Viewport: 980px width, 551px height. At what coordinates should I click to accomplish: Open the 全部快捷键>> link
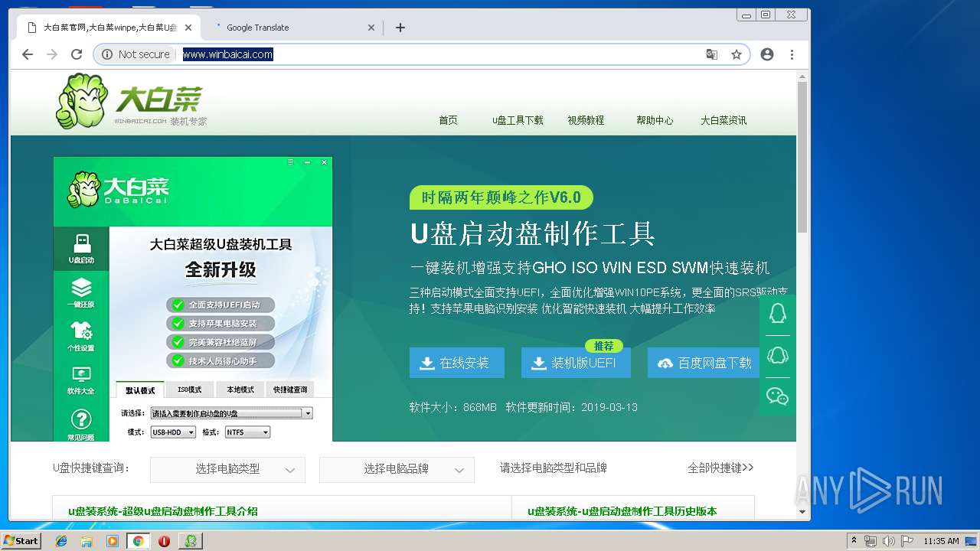[720, 468]
